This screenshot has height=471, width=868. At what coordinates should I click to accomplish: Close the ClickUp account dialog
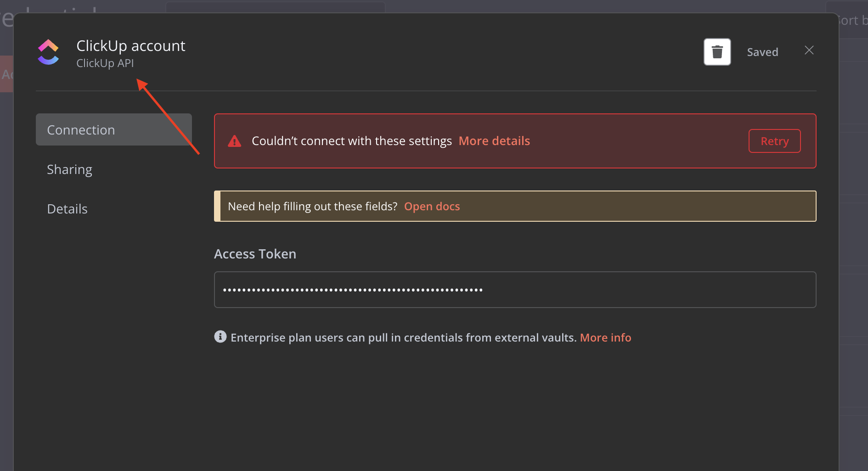809,50
